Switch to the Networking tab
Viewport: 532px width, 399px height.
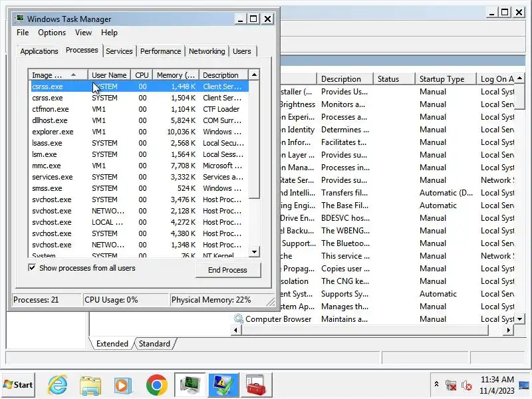[x=207, y=51]
